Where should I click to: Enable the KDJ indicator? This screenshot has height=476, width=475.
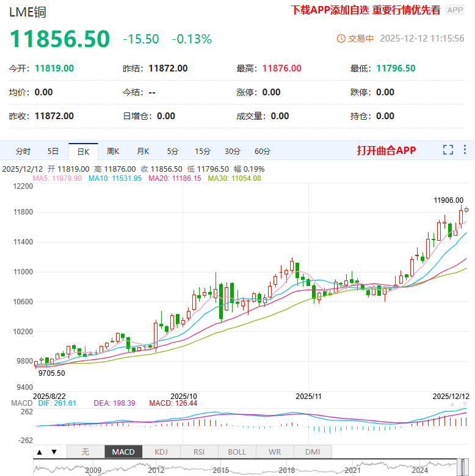point(161,452)
